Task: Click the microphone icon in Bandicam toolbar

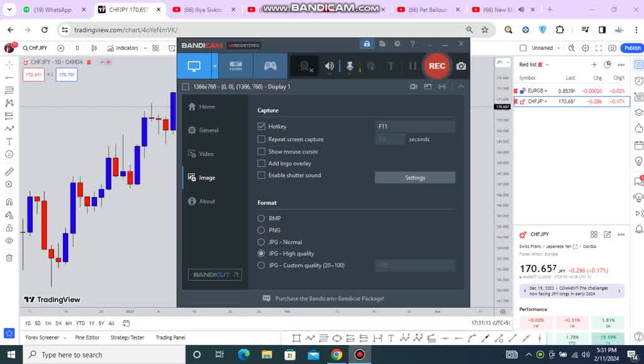Action: click(x=350, y=66)
